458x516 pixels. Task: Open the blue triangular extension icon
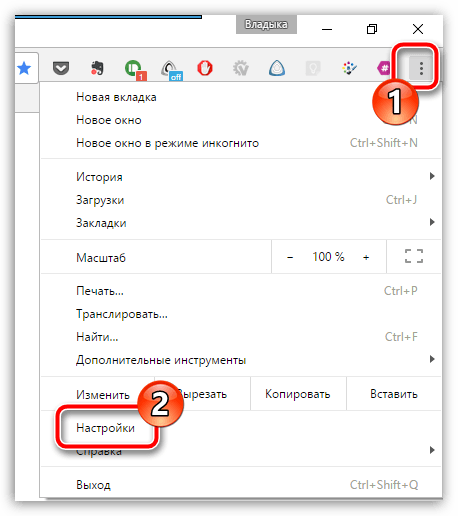277,68
